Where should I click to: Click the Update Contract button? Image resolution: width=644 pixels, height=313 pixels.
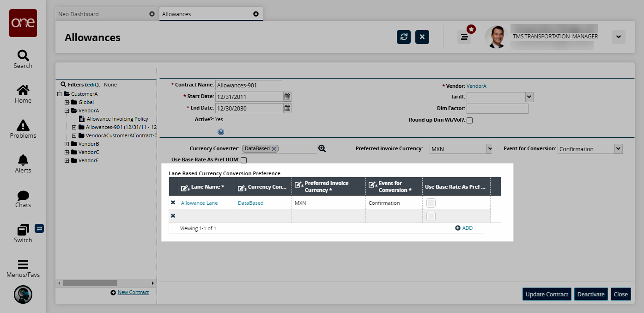[x=547, y=294]
